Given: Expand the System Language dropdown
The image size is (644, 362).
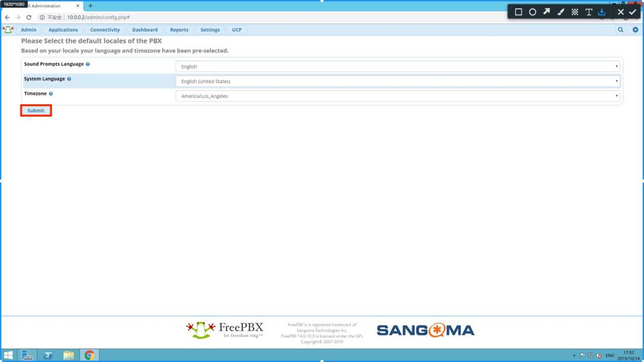Looking at the screenshot, I should coord(398,81).
